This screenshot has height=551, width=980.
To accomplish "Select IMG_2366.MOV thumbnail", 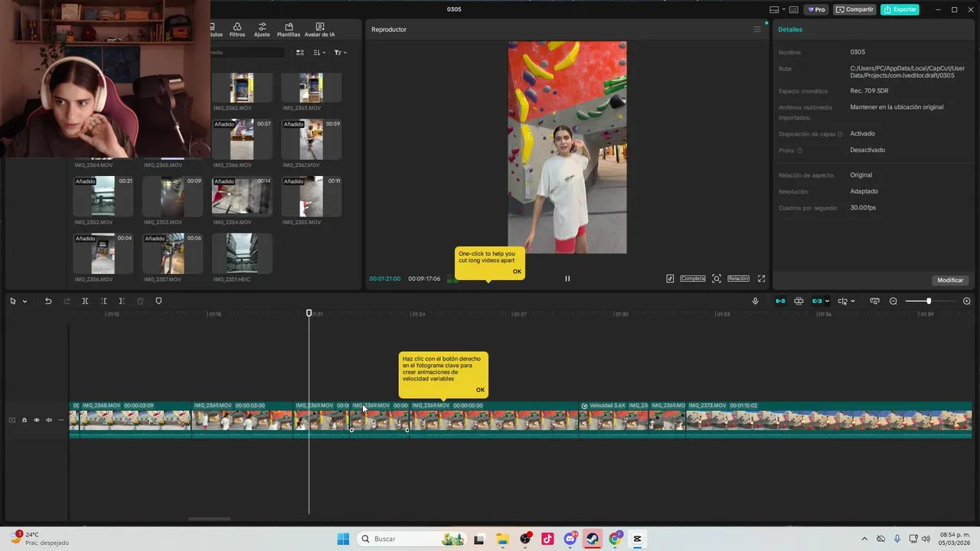I will tap(242, 139).
